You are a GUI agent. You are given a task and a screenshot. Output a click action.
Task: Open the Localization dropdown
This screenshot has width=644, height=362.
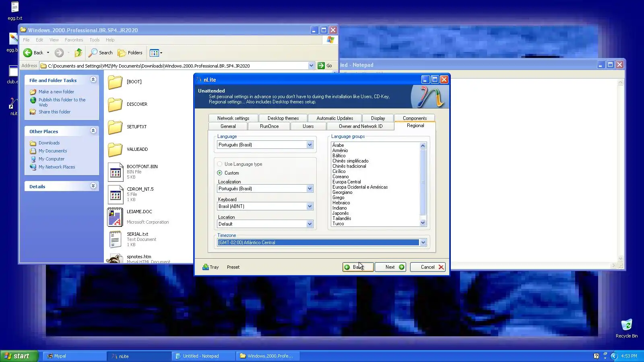[310, 189]
